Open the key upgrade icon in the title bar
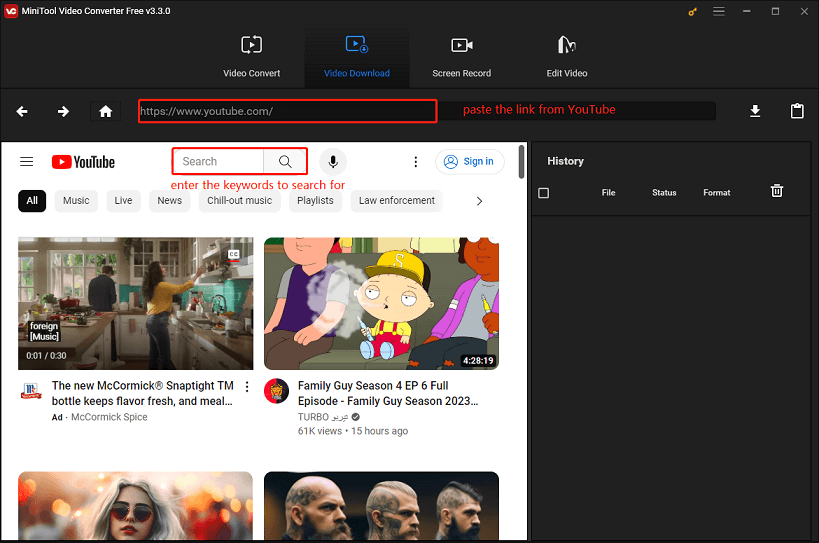 coord(693,11)
